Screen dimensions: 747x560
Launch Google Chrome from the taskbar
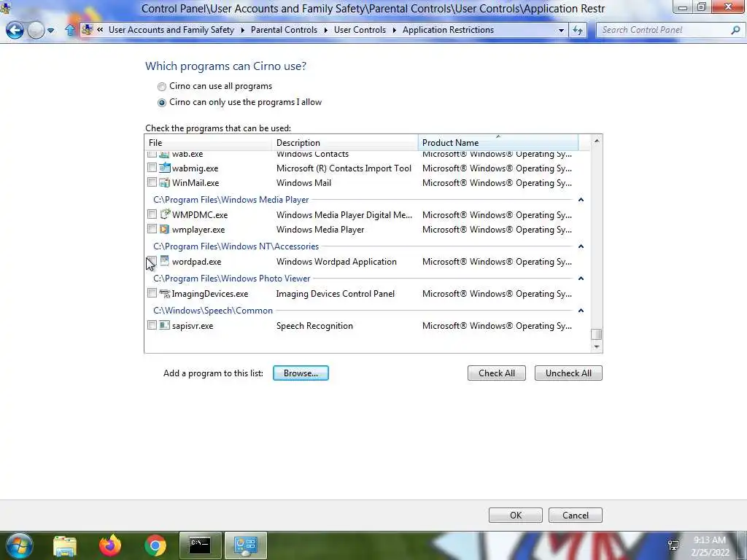pyautogui.click(x=155, y=545)
